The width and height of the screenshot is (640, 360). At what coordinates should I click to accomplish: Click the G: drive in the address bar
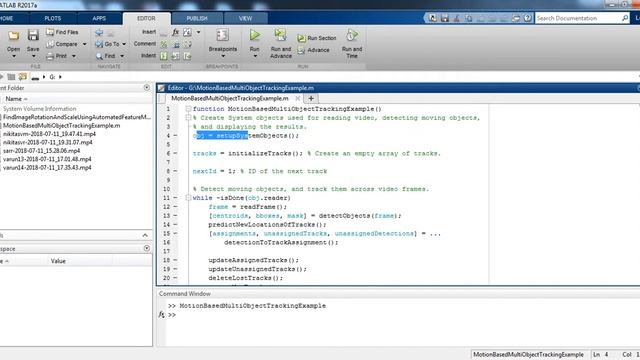pos(52,77)
